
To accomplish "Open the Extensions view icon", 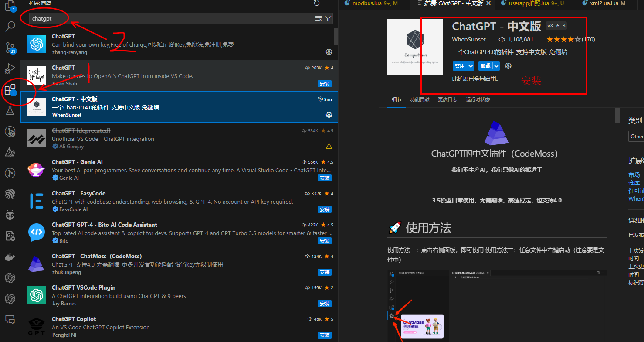I will [10, 90].
